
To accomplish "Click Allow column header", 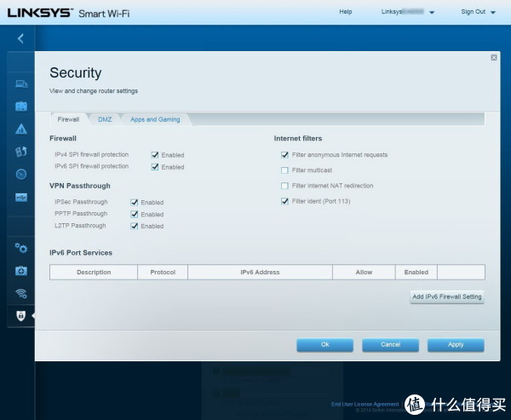I will (364, 273).
